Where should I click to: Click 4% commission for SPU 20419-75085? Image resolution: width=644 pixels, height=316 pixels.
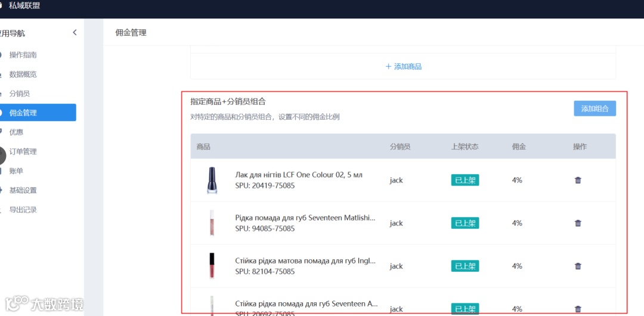tap(517, 181)
